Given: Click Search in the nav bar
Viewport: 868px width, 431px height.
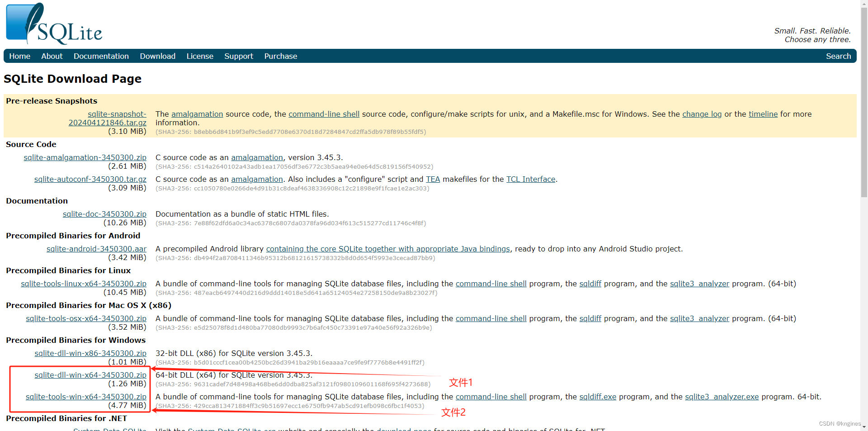Looking at the screenshot, I should coord(838,56).
